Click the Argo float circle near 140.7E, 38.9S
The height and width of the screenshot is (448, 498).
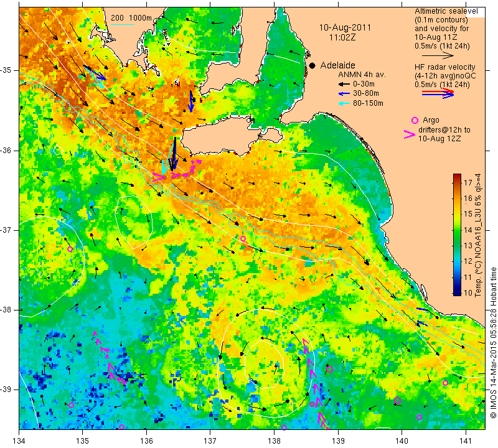(x=445, y=383)
